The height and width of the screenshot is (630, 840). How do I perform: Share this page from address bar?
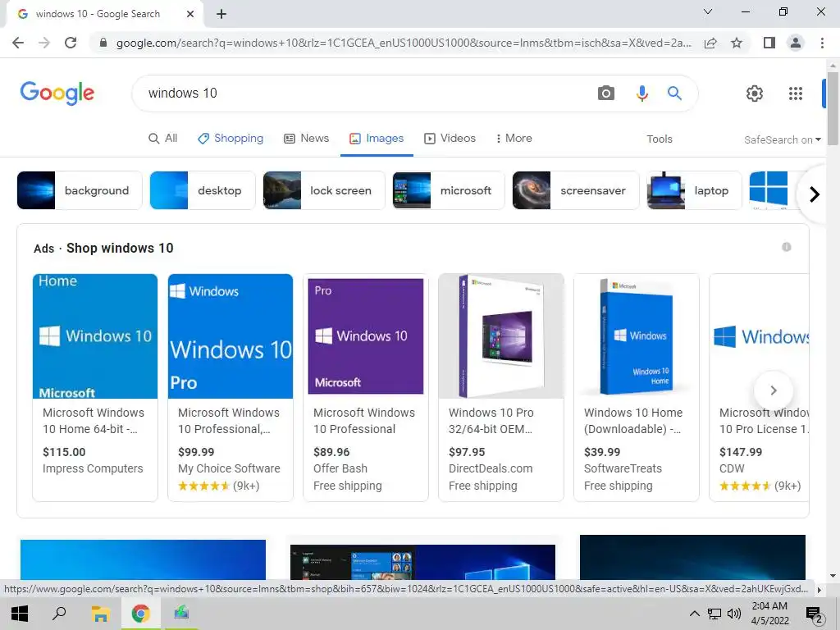(710, 43)
